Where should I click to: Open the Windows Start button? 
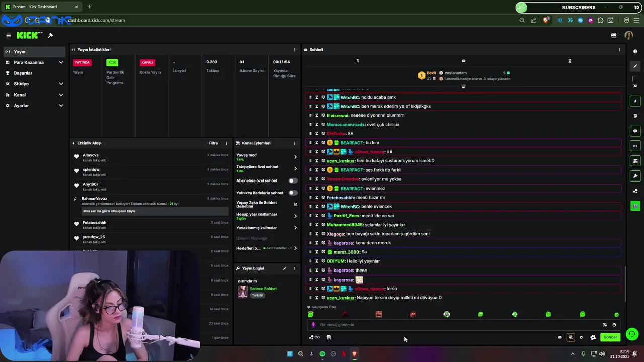pyautogui.click(x=290, y=354)
